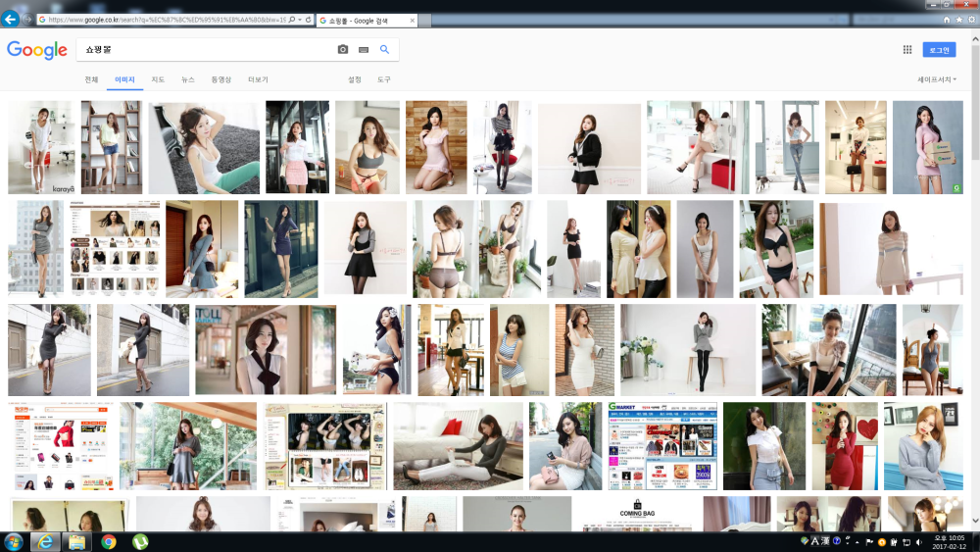Image resolution: width=980 pixels, height=552 pixels.
Task: Open Internet Explorer from the taskbar
Action: [x=45, y=541]
